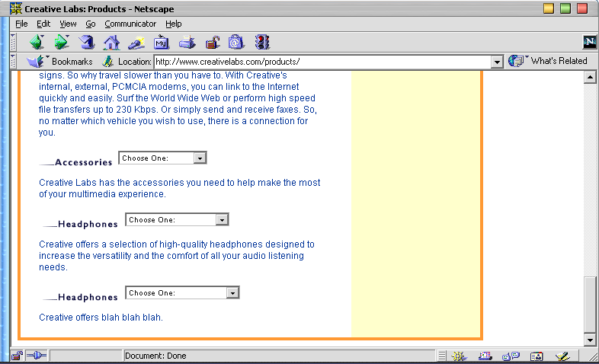Click into the Location URL field
599x364 pixels.
click(322, 62)
